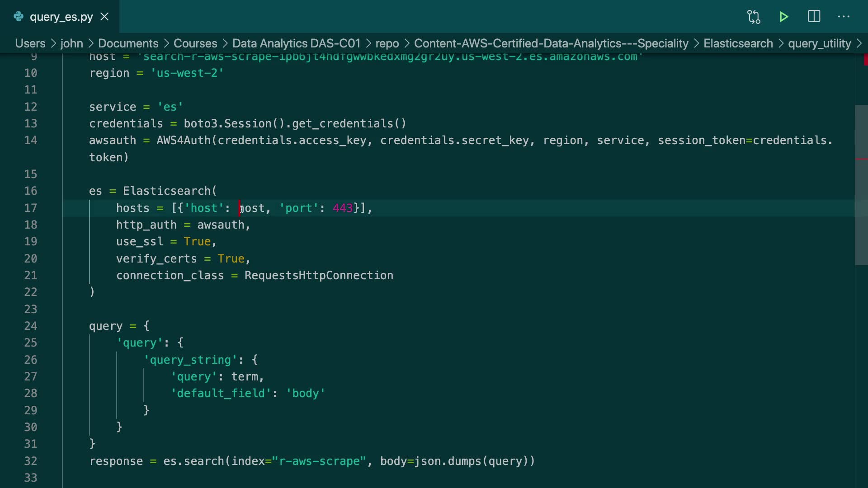Click the Data Analytics DAS-C01 breadcrumb
This screenshot has width=868, height=488.
pyautogui.click(x=296, y=43)
